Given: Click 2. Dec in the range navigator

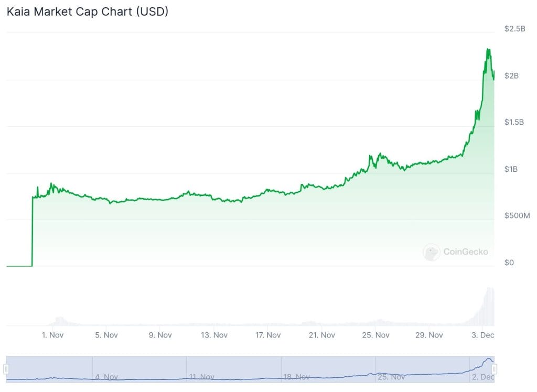Looking at the screenshot, I should pos(483,377).
